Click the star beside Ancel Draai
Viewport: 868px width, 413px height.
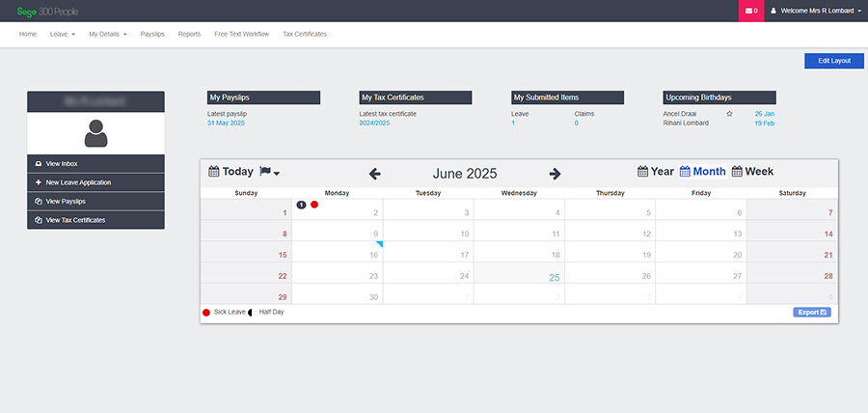[729, 114]
